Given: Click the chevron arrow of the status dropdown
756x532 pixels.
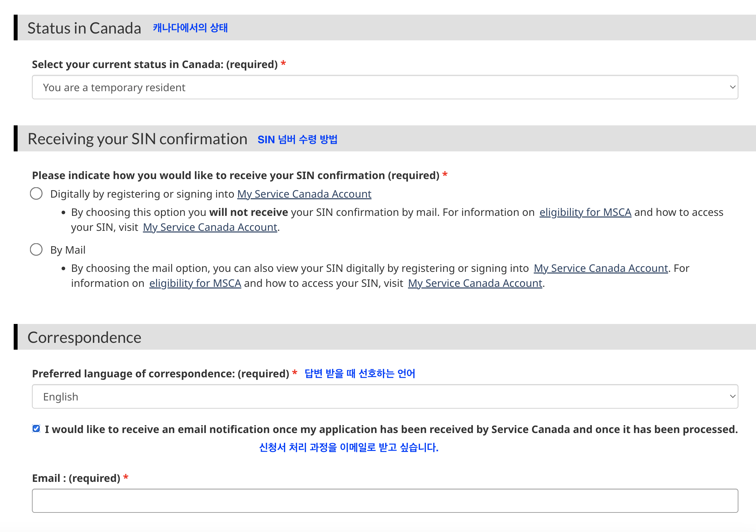Looking at the screenshot, I should pyautogui.click(x=732, y=87).
